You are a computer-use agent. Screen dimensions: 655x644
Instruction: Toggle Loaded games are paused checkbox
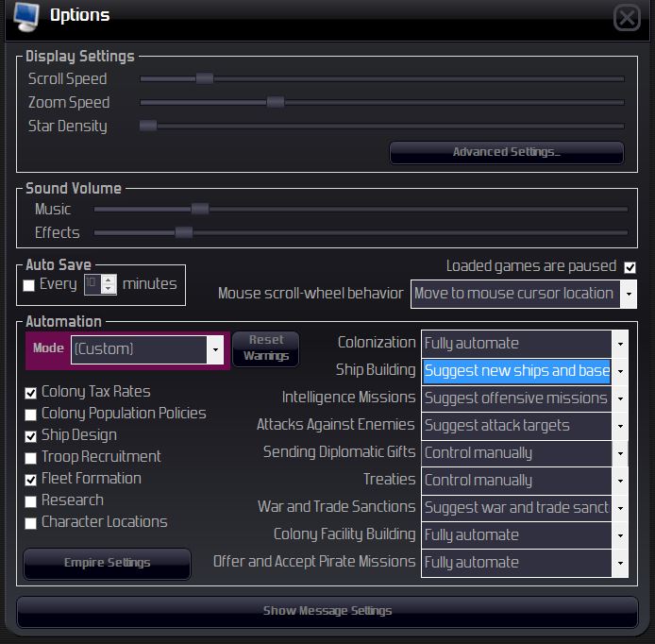click(x=630, y=267)
